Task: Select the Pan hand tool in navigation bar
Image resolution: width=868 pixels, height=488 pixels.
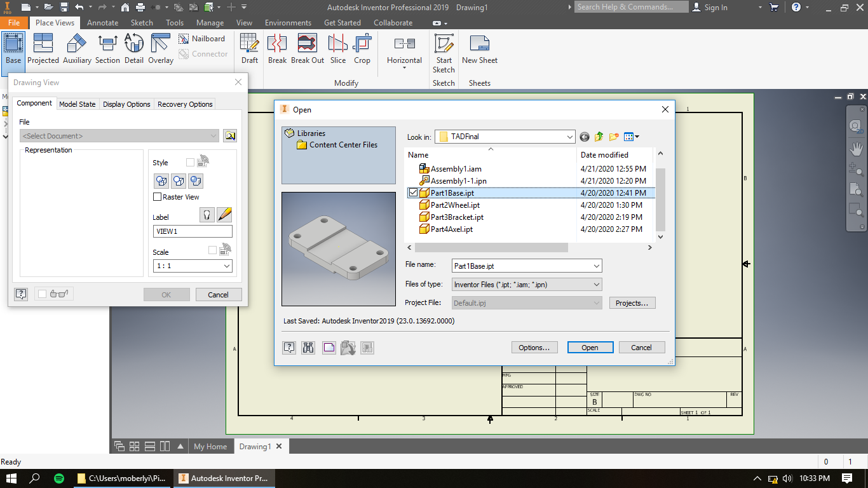Action: 857,149
